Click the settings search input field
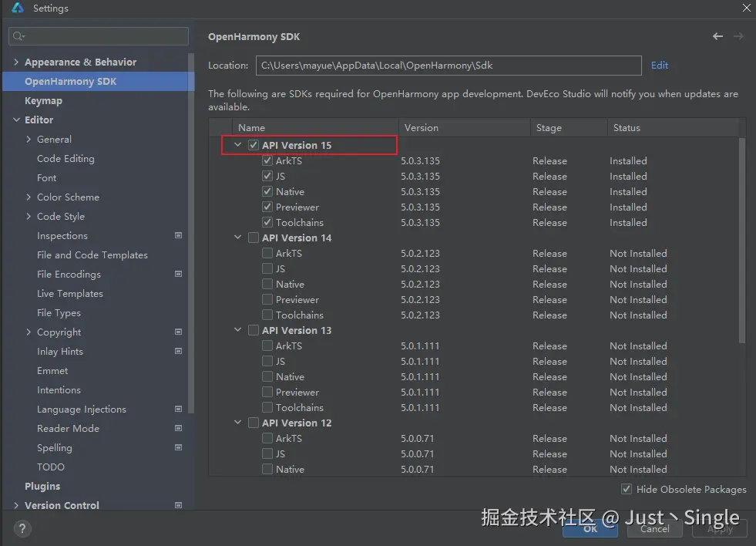Image resolution: width=756 pixels, height=546 pixels. tap(99, 36)
